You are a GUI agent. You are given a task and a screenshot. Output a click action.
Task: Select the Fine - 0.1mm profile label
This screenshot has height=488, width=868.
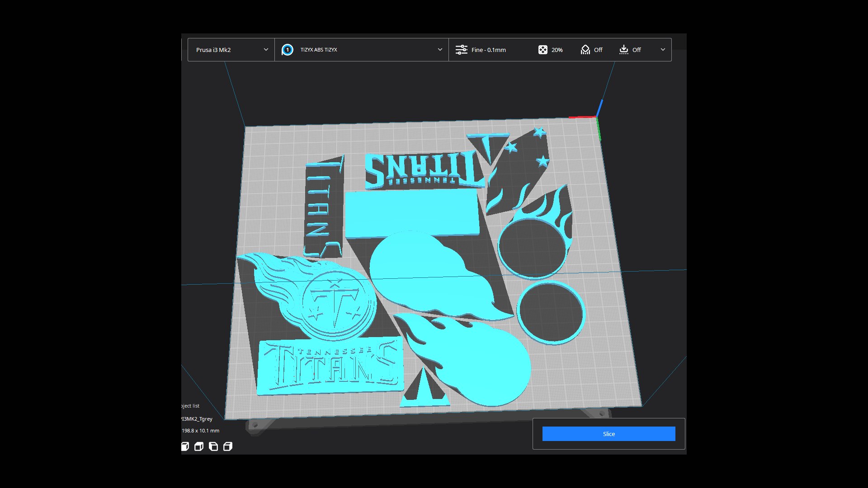coord(488,50)
